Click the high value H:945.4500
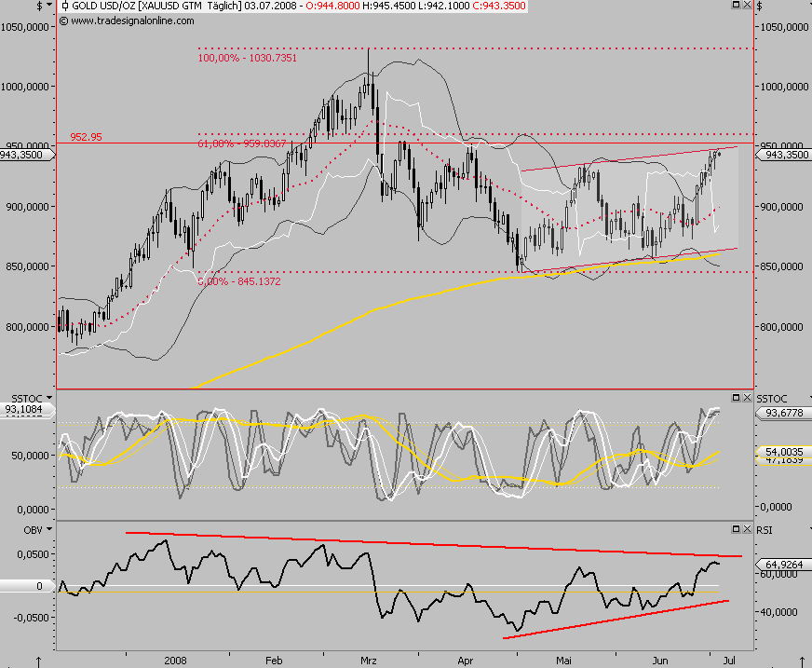The image size is (812, 668). point(389,7)
